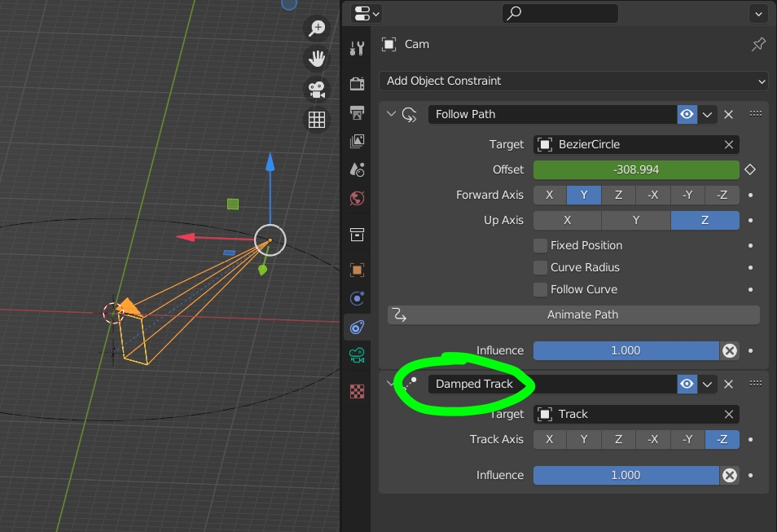Viewport: 777px width, 532px height.
Task: Collapse the Damped Track constraint panel
Action: coord(390,384)
